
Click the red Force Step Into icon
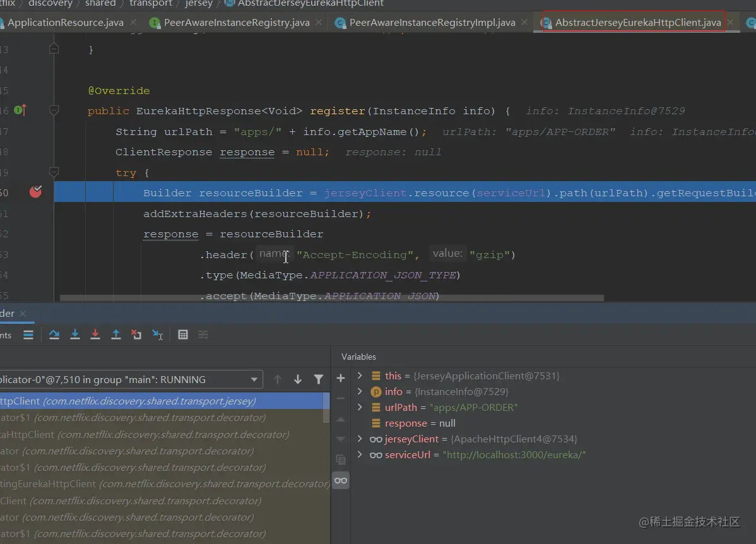pyautogui.click(x=95, y=334)
